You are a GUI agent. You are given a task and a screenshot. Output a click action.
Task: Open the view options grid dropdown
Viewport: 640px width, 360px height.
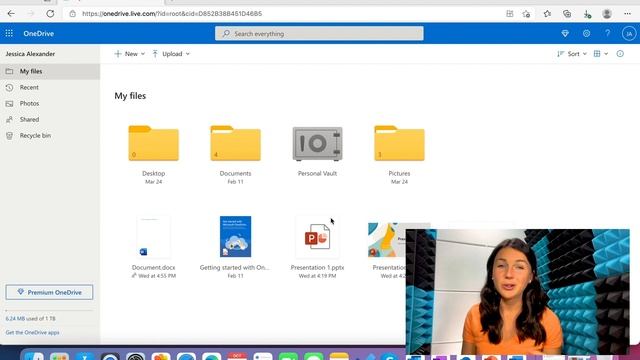pyautogui.click(x=600, y=53)
